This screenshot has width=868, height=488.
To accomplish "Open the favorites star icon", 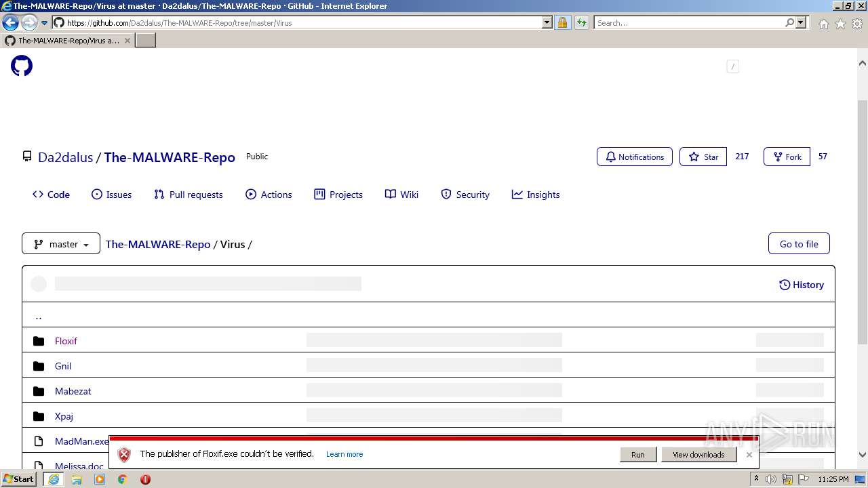I will (840, 24).
